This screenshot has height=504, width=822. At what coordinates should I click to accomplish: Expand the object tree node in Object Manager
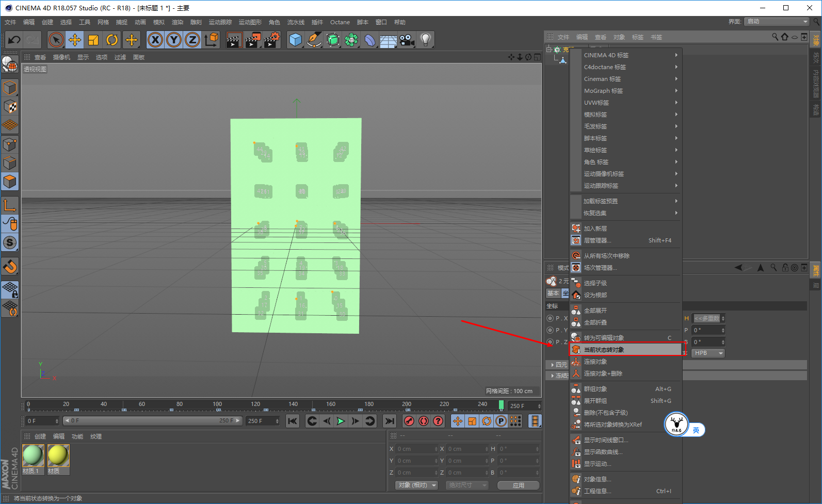(549, 50)
